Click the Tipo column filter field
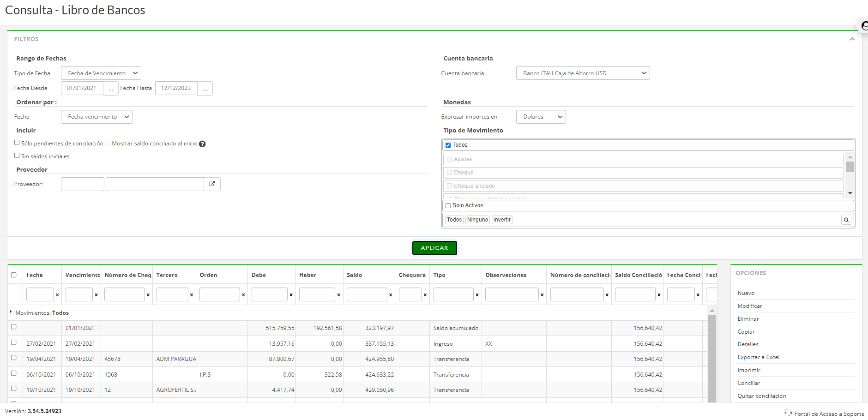The height and width of the screenshot is (420, 868). 453,294
